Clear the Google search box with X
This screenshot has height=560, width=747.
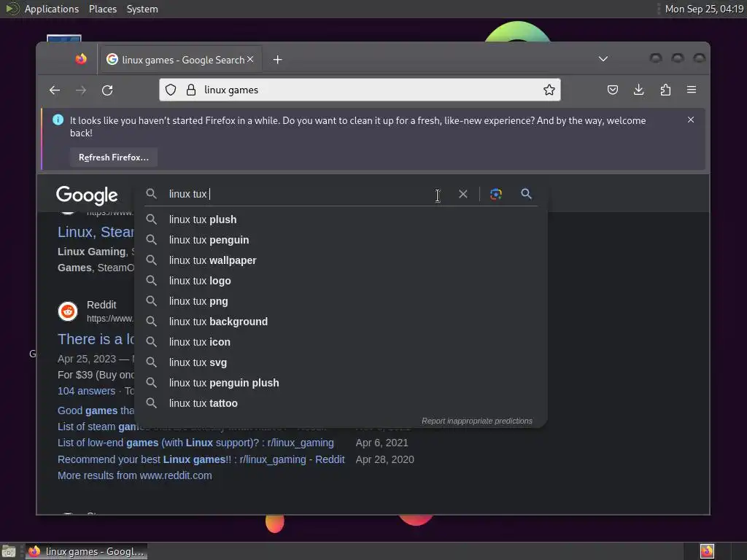click(x=463, y=194)
